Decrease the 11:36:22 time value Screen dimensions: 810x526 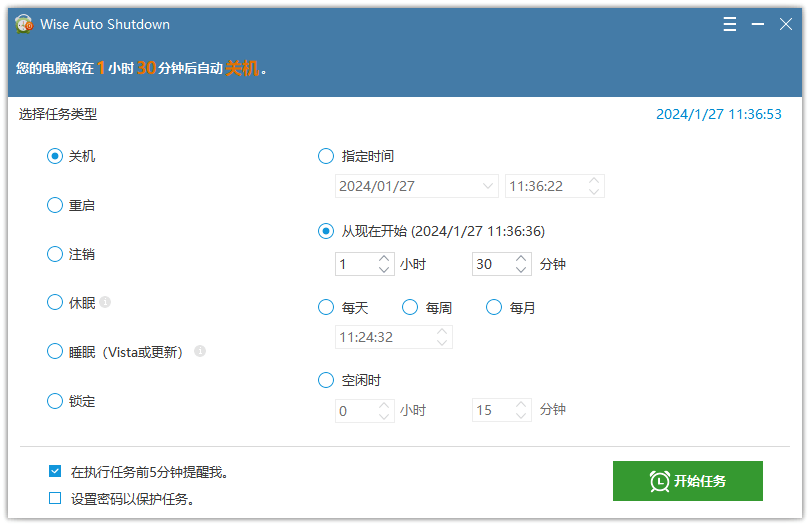594,192
